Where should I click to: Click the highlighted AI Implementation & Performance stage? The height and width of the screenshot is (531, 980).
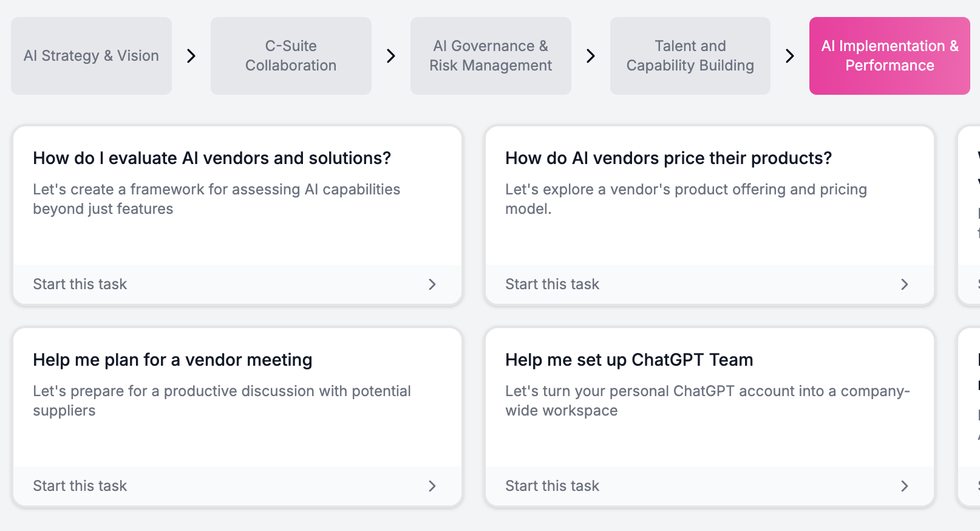889,55
